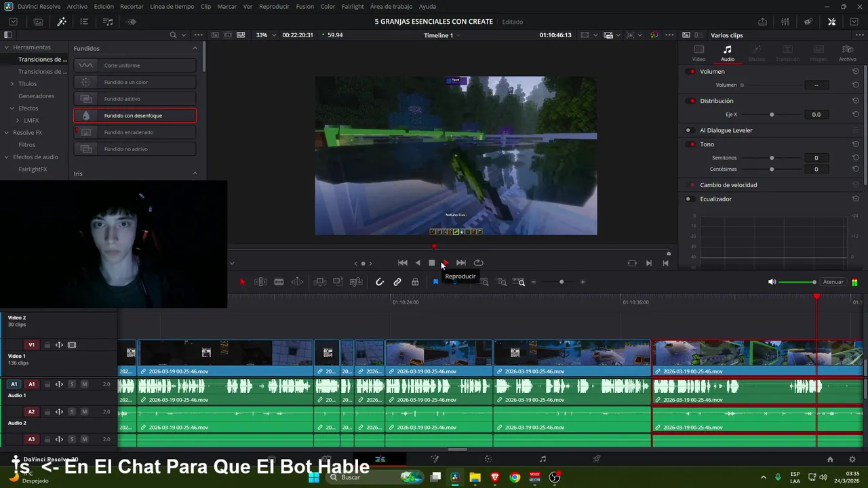Click the insert clip edit icon
This screenshot has height=488, width=868.
coord(320,282)
